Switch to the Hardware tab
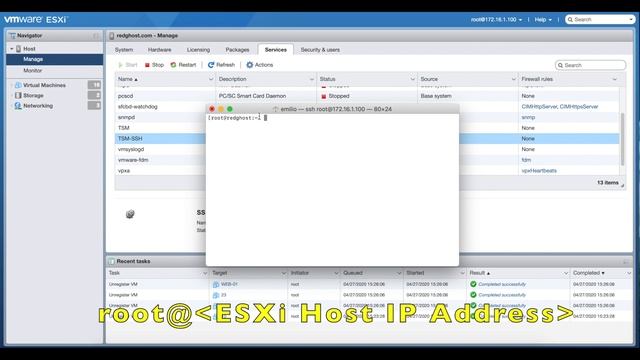This screenshot has width=640, height=360. [160, 50]
